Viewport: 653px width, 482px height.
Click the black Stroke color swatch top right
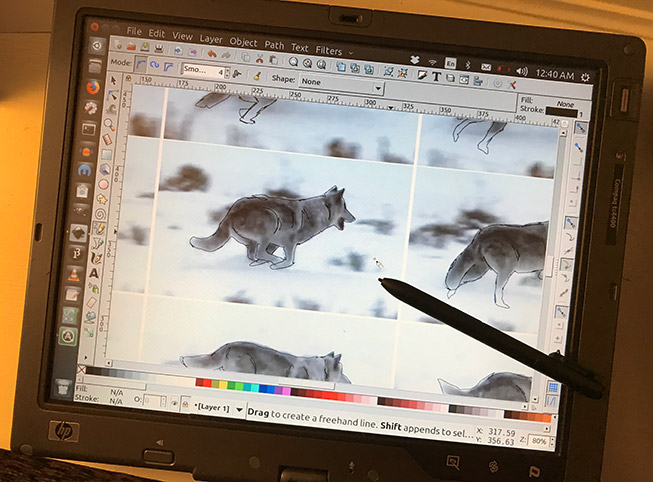click(x=561, y=112)
